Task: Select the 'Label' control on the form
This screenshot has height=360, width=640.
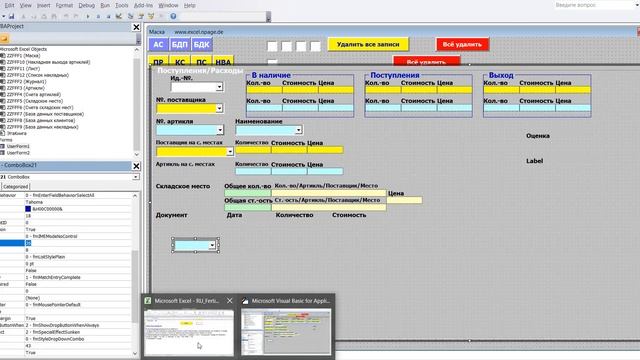Action: [534, 161]
